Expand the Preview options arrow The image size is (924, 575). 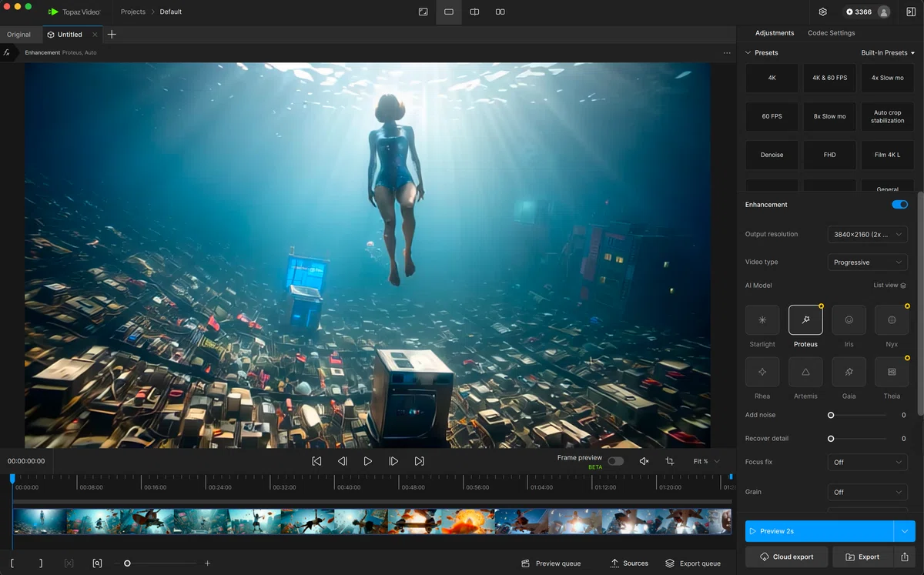tap(904, 531)
